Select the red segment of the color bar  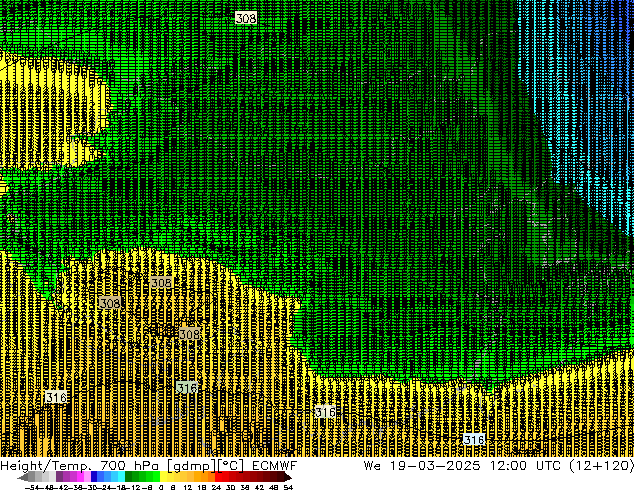[226, 478]
